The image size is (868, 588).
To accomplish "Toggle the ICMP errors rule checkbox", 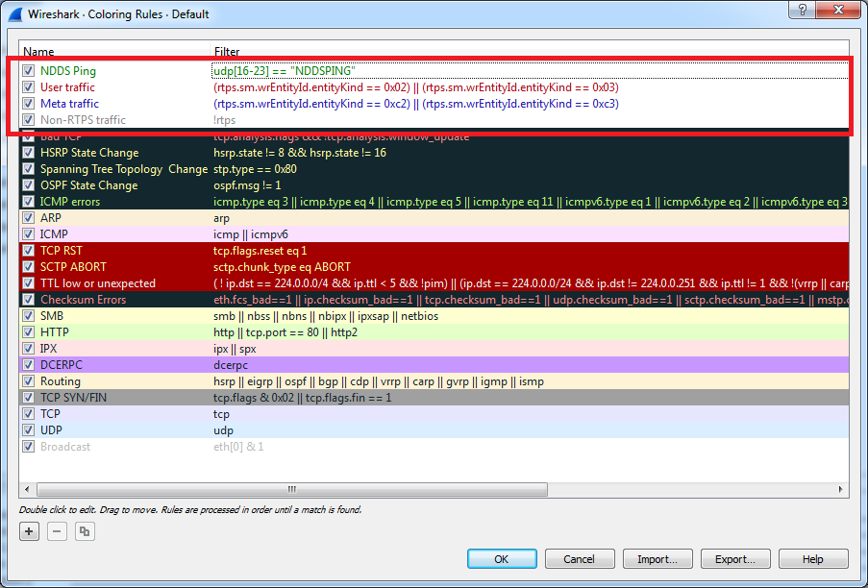I will (x=28, y=202).
